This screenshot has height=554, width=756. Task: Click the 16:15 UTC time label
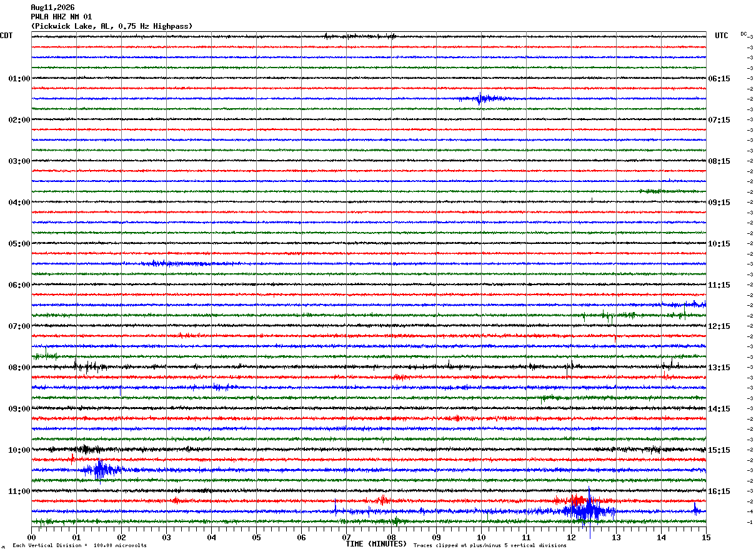coord(719,491)
